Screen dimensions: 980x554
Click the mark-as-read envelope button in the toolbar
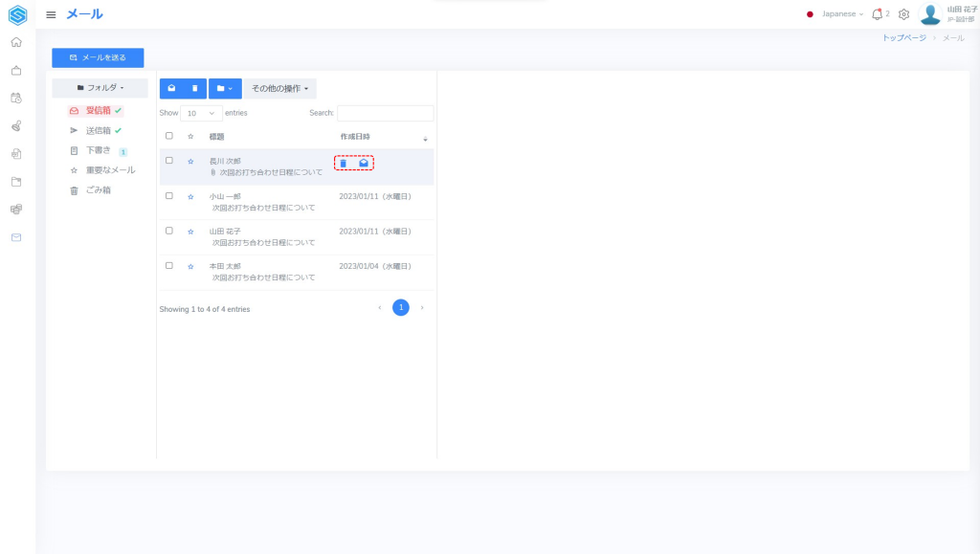pyautogui.click(x=171, y=88)
